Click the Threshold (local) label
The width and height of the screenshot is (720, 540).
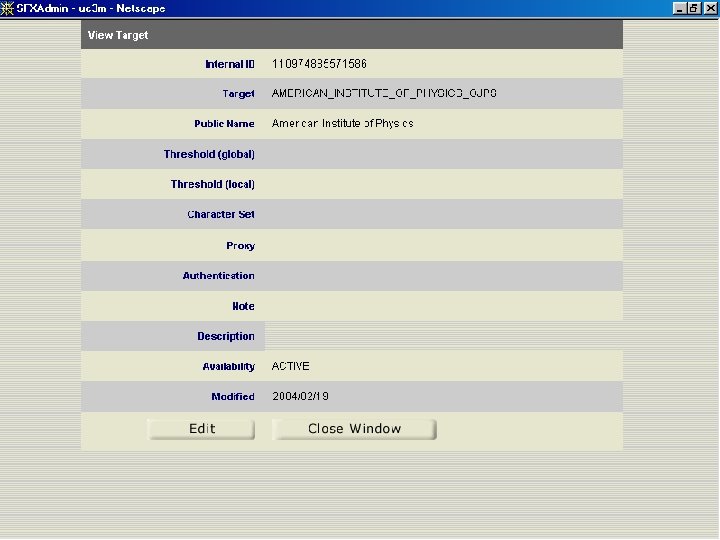pos(213,184)
